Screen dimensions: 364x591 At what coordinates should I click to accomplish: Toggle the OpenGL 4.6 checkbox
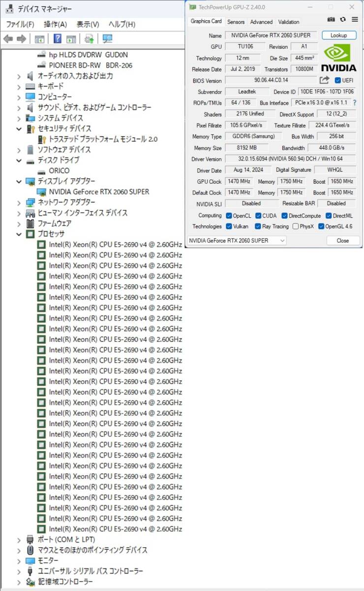click(321, 227)
